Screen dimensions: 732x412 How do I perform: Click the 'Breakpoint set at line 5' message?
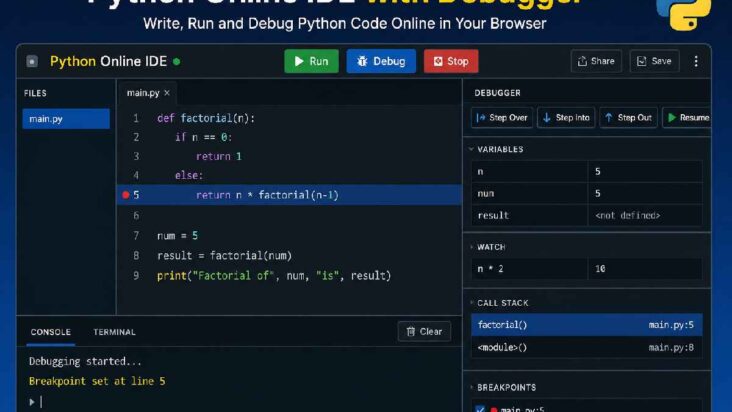tap(97, 381)
